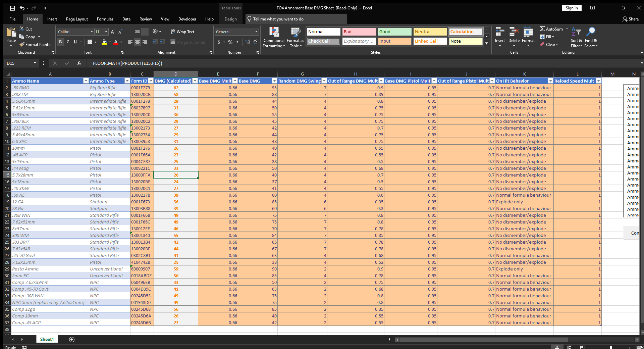Image resolution: width=644 pixels, height=349 pixels.
Task: Click the Share button
Action: tap(631, 19)
